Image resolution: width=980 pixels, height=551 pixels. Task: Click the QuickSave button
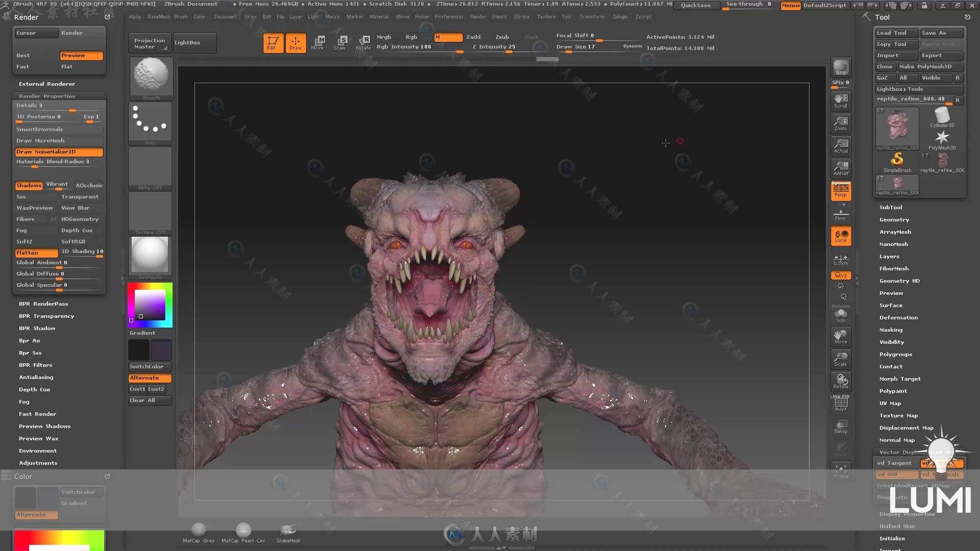click(x=696, y=5)
